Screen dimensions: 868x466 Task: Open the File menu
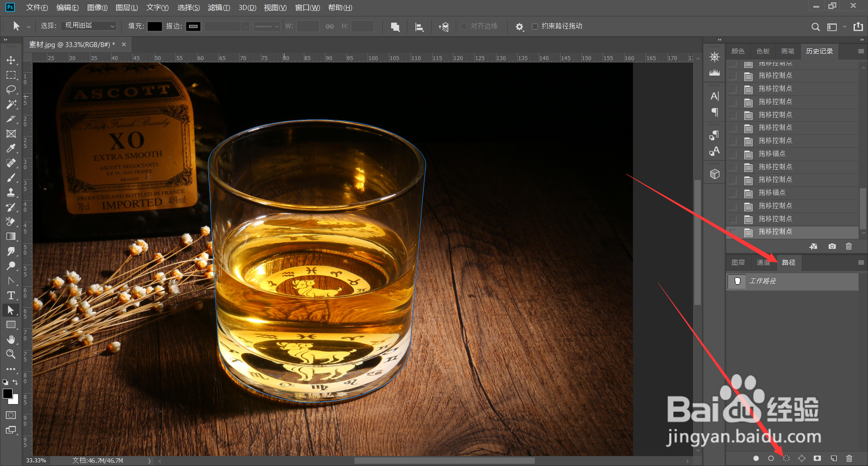[x=37, y=8]
